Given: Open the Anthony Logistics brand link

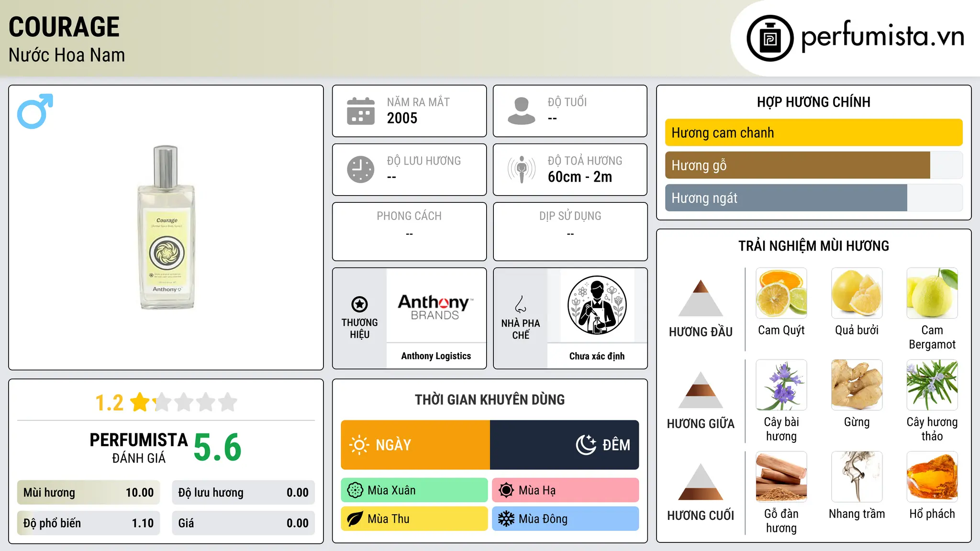Looking at the screenshot, I should (436, 356).
